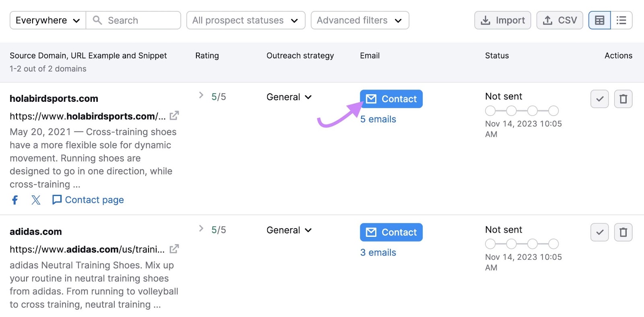This screenshot has height=317, width=644.
Task: Click first status step circle for adidas.com
Action: tap(490, 244)
